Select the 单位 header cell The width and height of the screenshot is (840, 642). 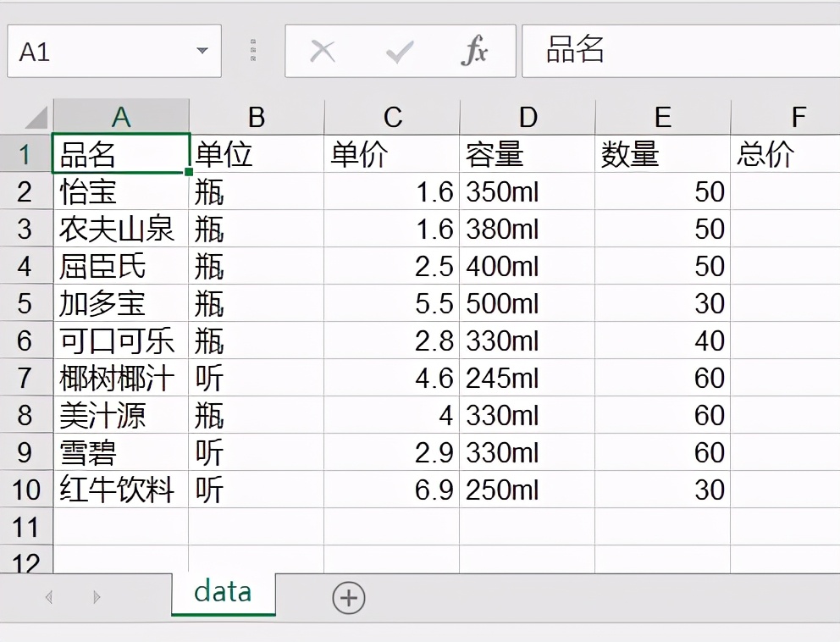[x=257, y=154]
